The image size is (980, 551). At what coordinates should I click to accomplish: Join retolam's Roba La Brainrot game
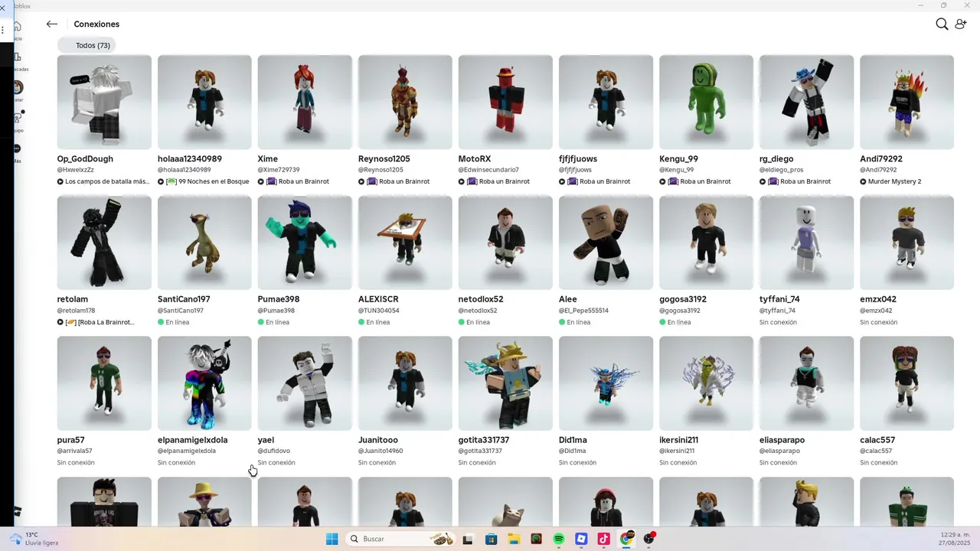(96, 322)
